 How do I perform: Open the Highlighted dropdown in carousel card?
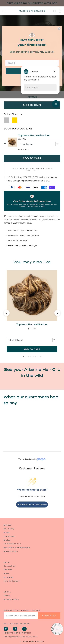tap(32, 340)
